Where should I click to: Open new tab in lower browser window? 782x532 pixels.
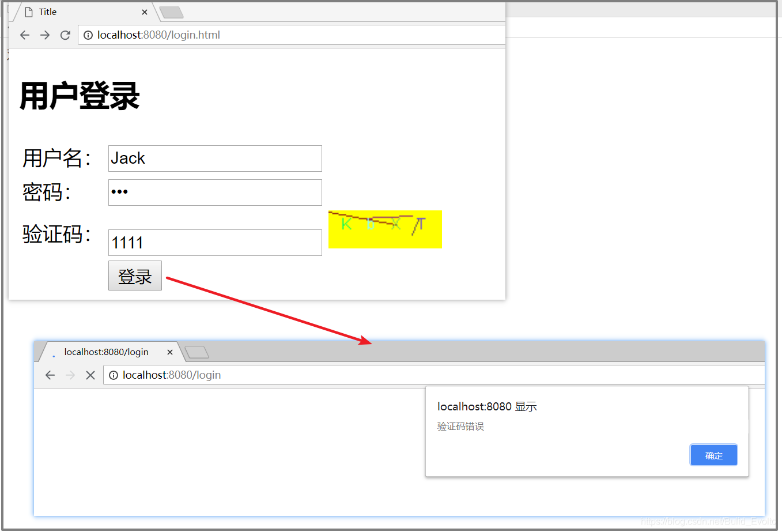pyautogui.click(x=197, y=352)
